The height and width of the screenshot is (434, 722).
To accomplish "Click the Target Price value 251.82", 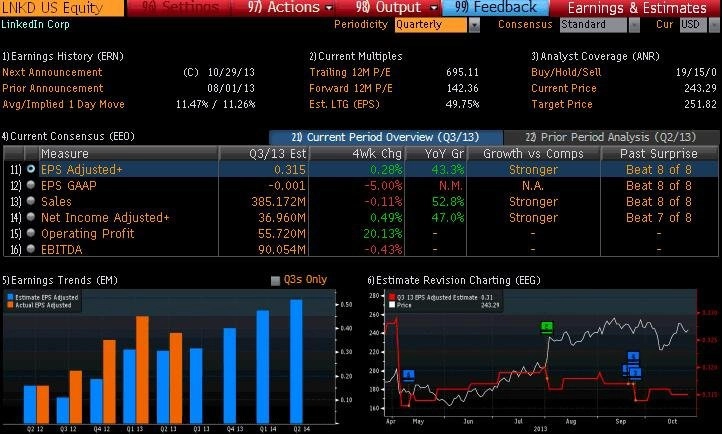I will tap(700, 104).
